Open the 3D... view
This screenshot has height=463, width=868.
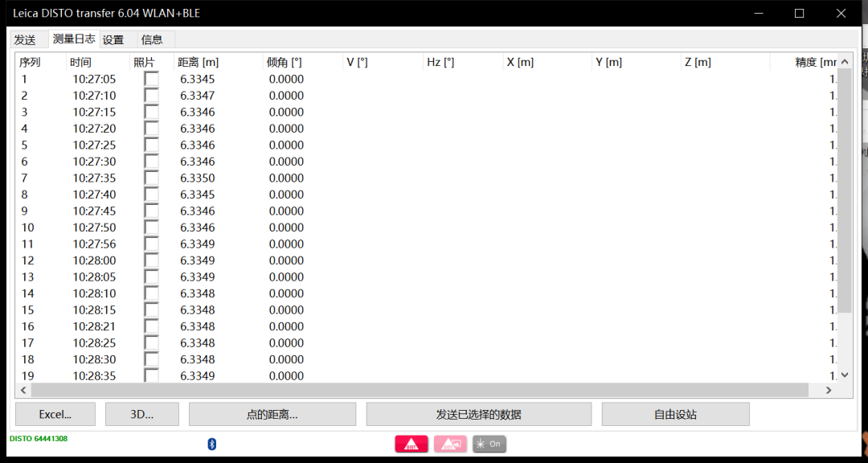[x=142, y=414]
